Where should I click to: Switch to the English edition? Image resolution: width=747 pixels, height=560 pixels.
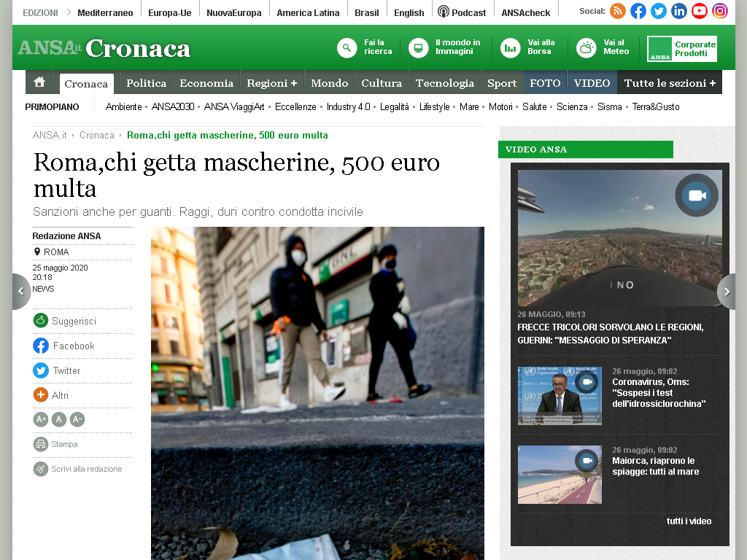point(409,13)
